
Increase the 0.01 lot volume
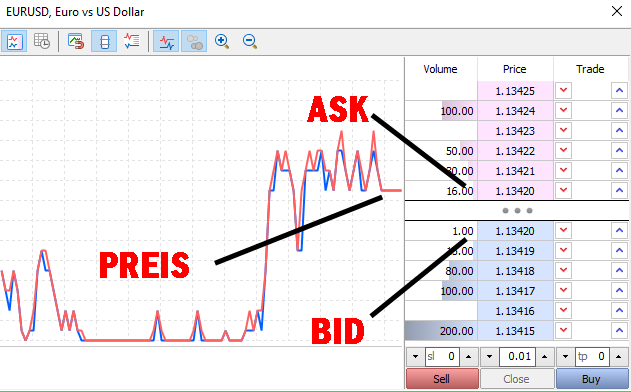(x=544, y=357)
